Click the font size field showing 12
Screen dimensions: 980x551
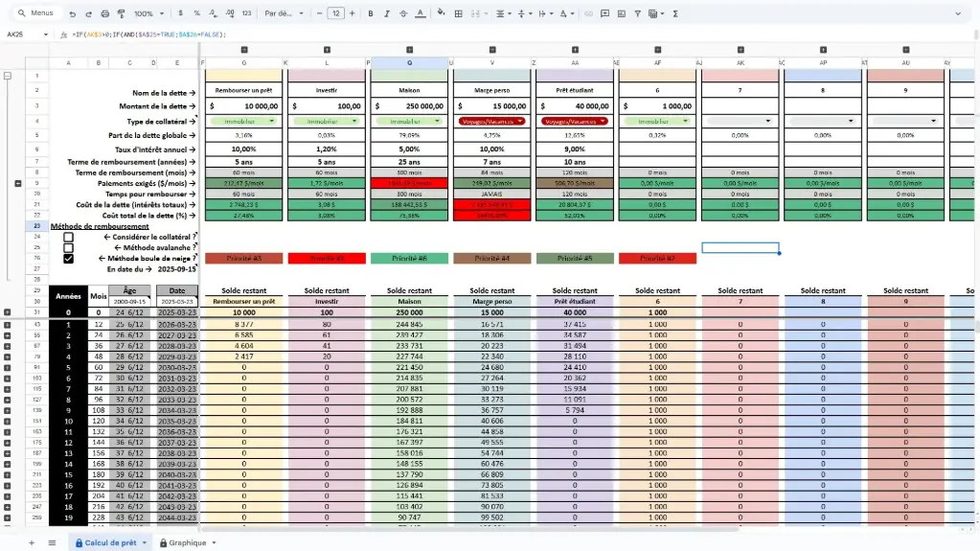click(x=335, y=13)
